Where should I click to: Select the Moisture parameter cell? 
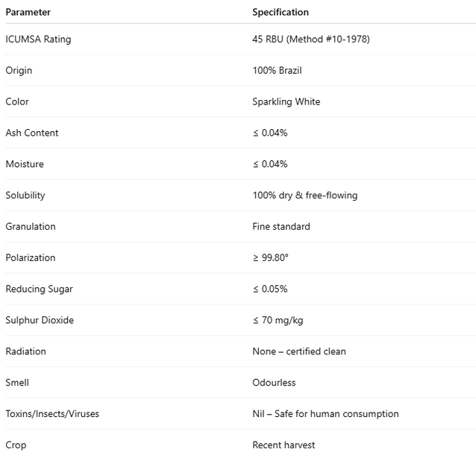tap(25, 164)
